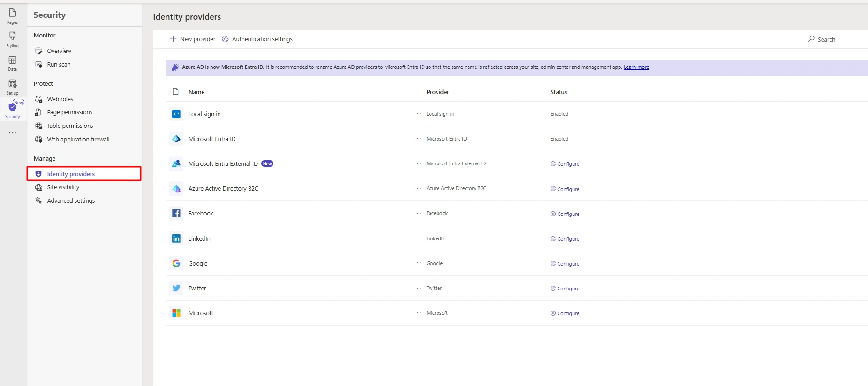Click the Twitter bird icon
The image size is (868, 386).
click(176, 288)
